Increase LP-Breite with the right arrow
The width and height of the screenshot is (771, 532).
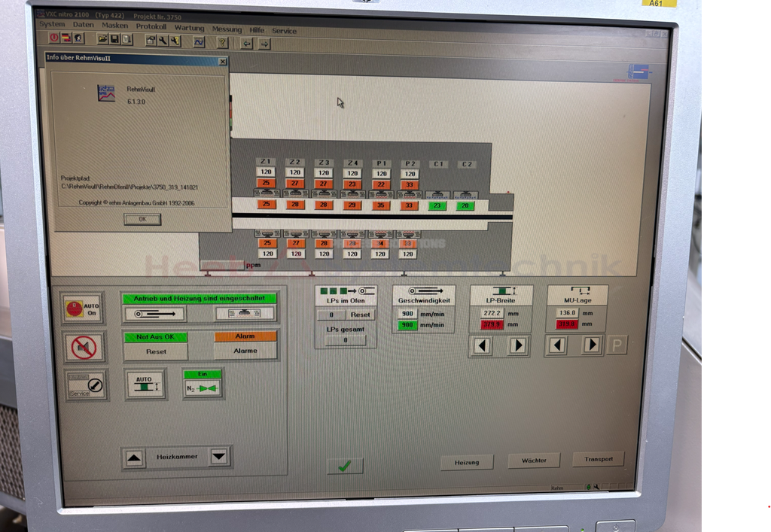[x=517, y=345]
